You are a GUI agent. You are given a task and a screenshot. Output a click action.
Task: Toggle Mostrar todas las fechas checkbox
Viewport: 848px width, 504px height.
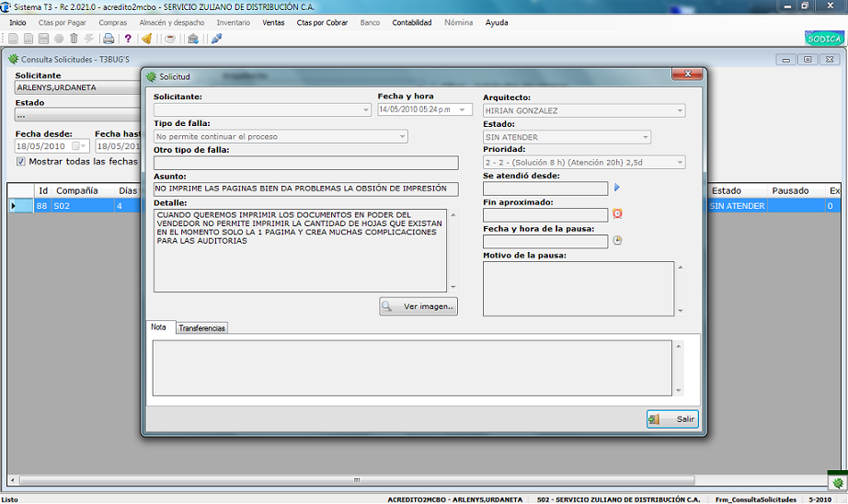[x=20, y=161]
